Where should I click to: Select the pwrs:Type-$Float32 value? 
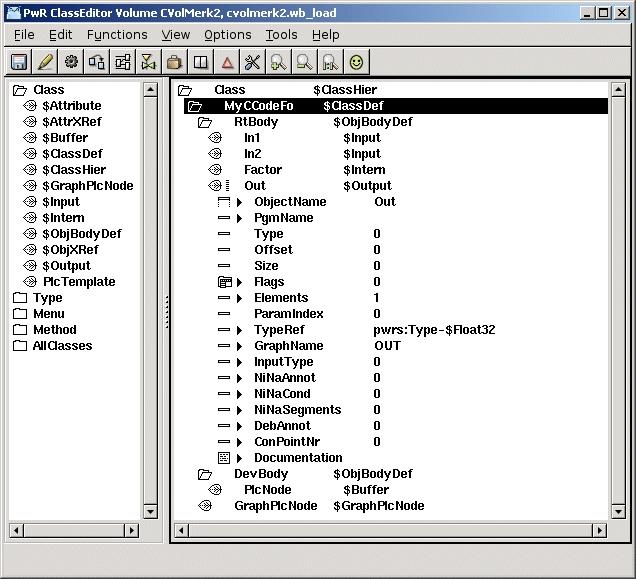click(x=434, y=329)
